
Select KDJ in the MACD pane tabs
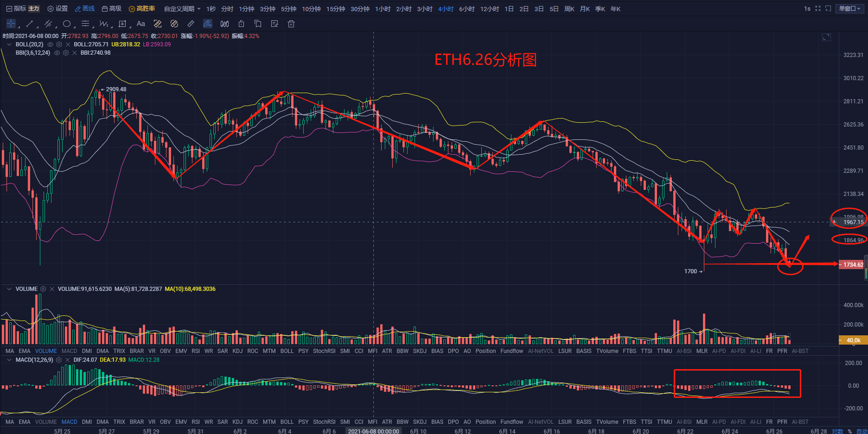[x=237, y=422]
